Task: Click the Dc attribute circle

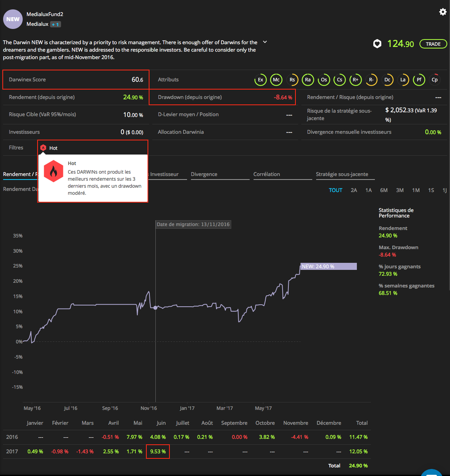Action: (387, 80)
